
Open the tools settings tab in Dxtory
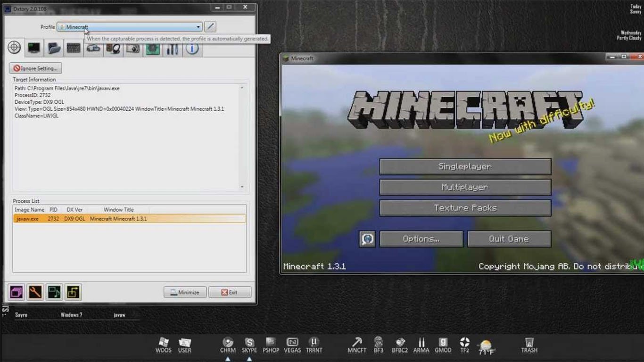(173, 48)
